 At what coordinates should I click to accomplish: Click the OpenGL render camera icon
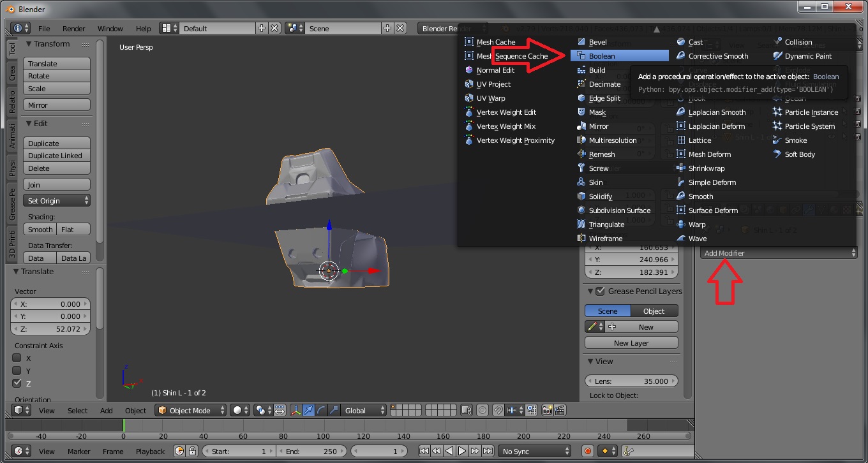point(547,411)
